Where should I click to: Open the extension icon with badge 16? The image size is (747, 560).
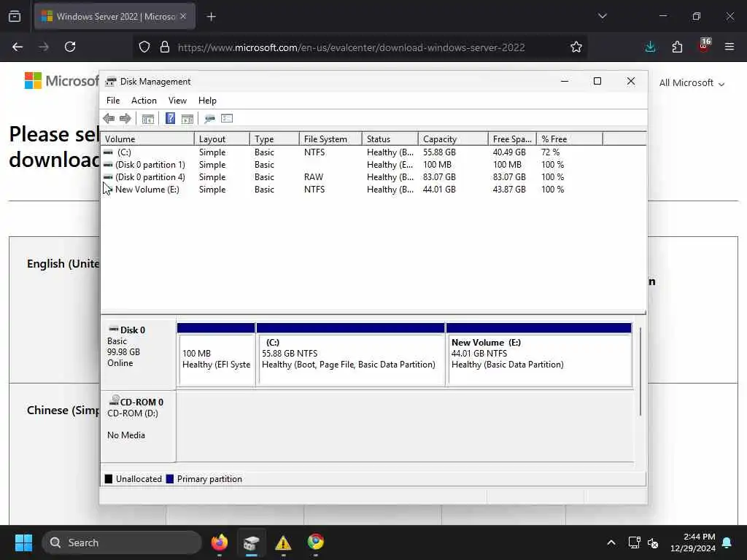704,46
